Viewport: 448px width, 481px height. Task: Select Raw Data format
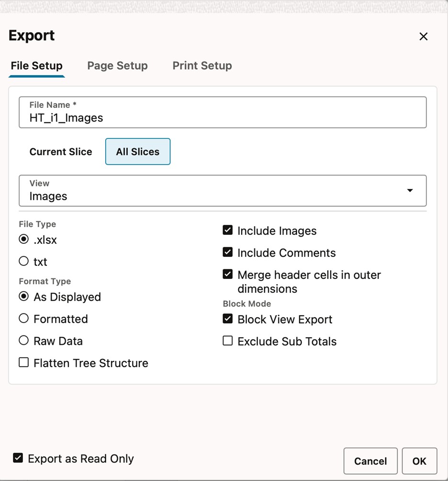coord(23,340)
